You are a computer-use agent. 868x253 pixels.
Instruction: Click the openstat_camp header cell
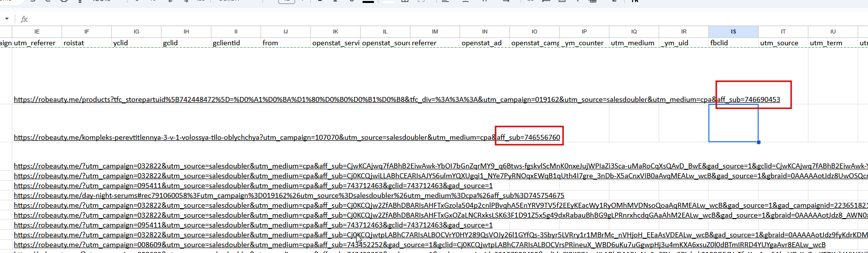point(534,43)
